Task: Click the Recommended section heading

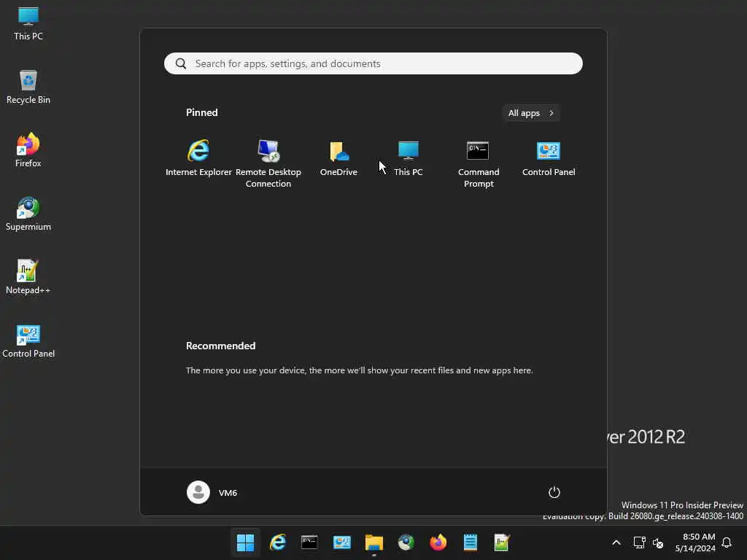Action: coord(220,346)
